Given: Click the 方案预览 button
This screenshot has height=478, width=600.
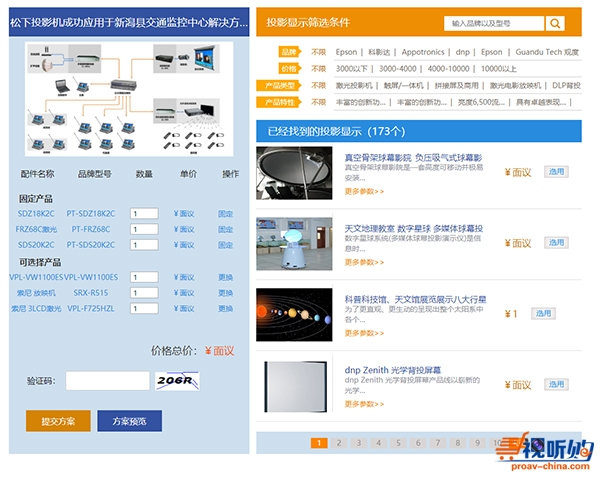Looking at the screenshot, I should point(129,421).
